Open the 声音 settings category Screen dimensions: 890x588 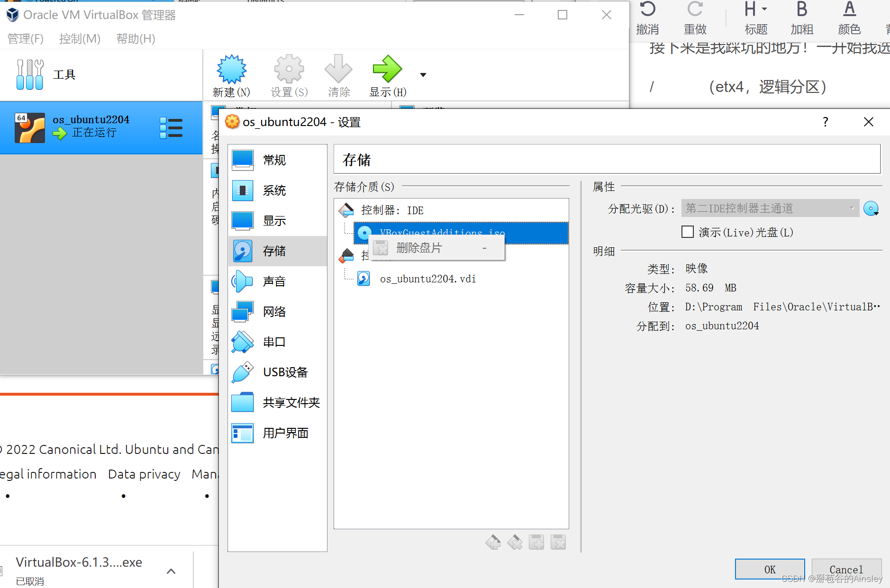point(278,281)
